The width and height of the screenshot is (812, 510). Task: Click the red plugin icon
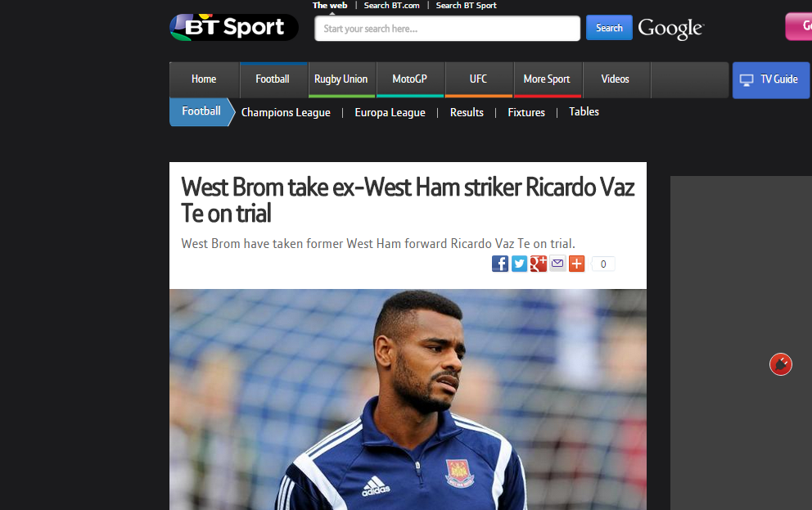780,364
